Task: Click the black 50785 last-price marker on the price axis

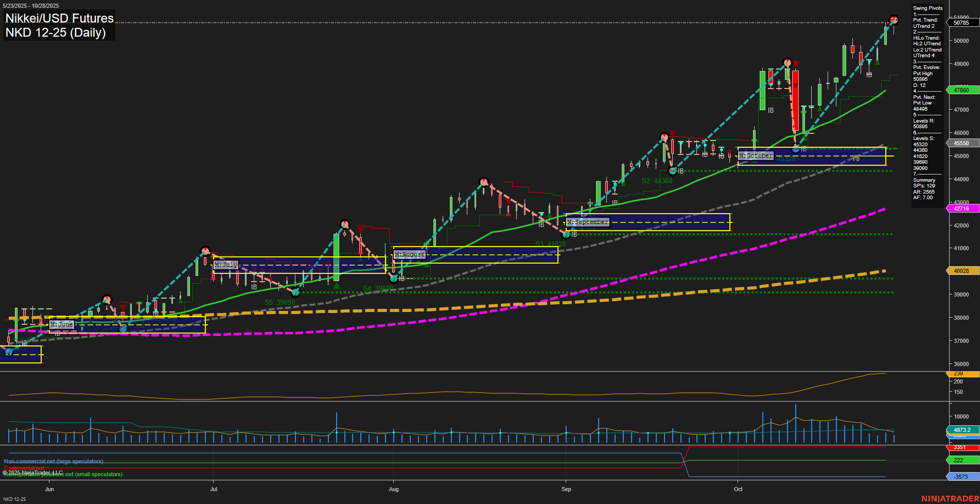Action: coord(960,23)
